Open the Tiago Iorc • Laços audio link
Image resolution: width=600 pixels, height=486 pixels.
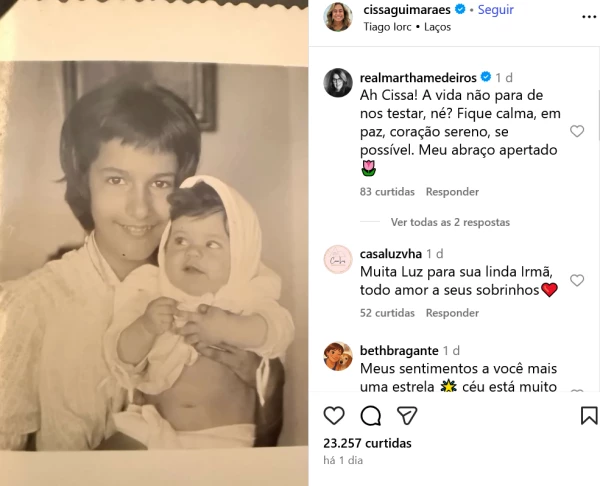[407, 27]
